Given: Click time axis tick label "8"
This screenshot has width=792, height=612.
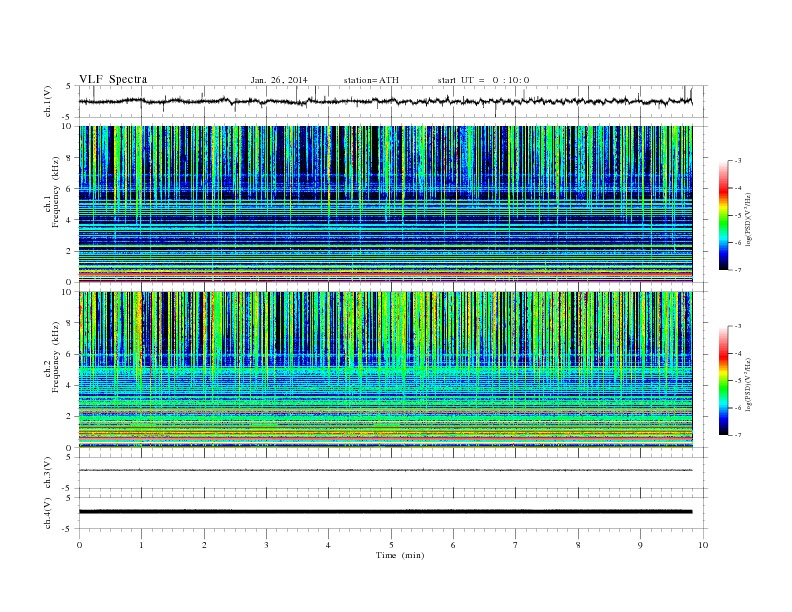Looking at the screenshot, I should pos(578,545).
